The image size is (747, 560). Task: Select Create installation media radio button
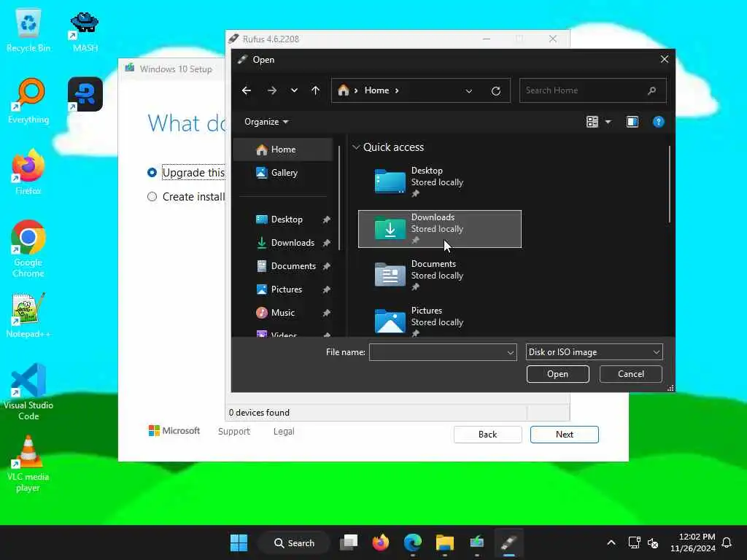coord(152,197)
